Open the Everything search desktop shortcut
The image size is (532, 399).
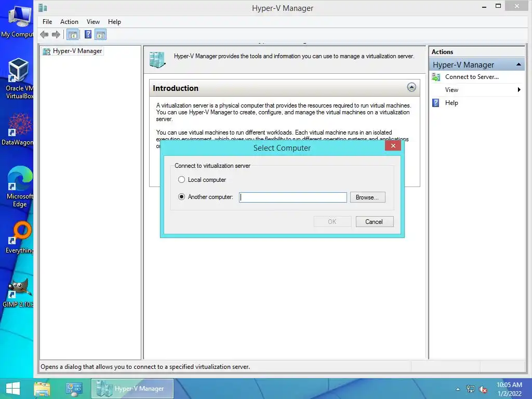coord(20,237)
